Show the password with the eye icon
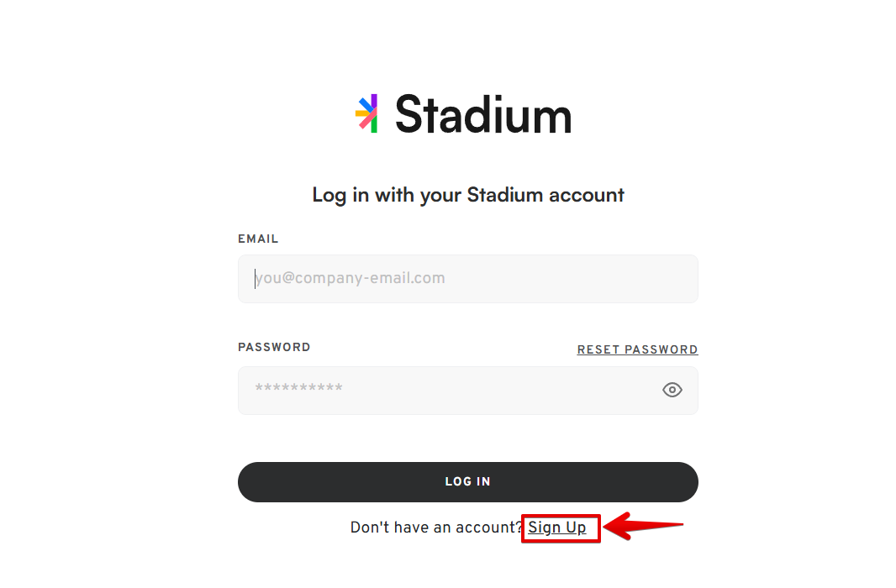Screen dimensions: 896x588 coord(672,390)
